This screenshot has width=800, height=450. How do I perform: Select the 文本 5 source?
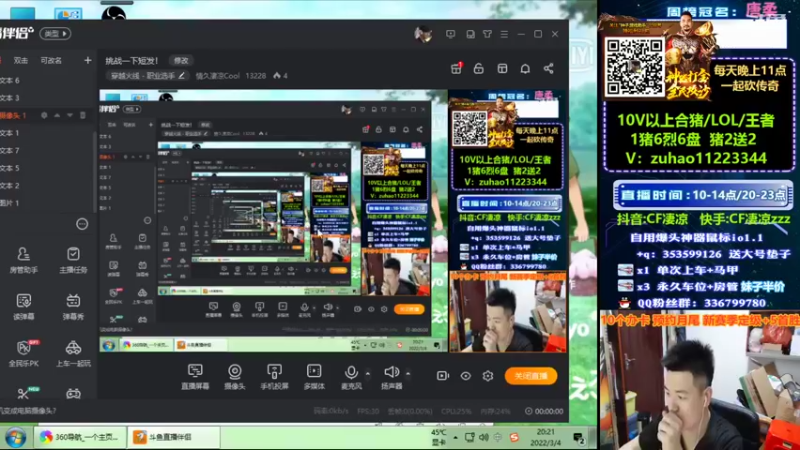coord(47,168)
